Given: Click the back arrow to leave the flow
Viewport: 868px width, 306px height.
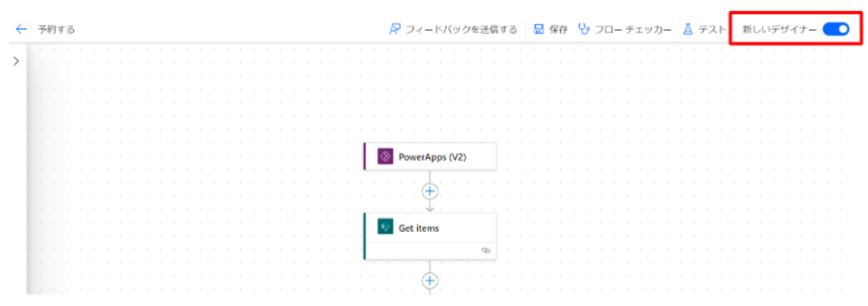Looking at the screenshot, I should click(21, 29).
